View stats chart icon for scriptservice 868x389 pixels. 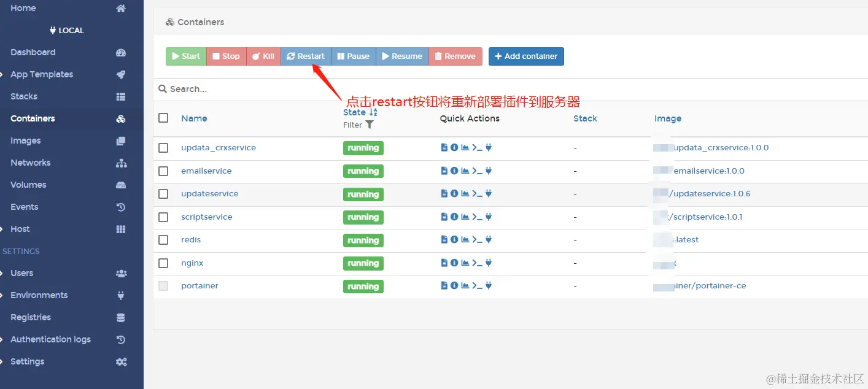pos(465,217)
